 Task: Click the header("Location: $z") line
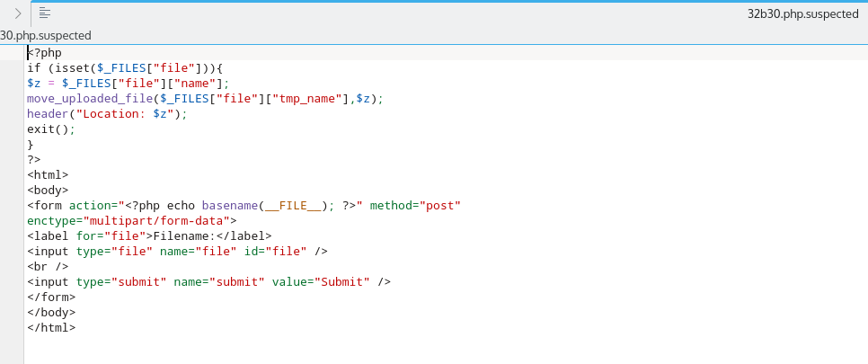[108, 114]
